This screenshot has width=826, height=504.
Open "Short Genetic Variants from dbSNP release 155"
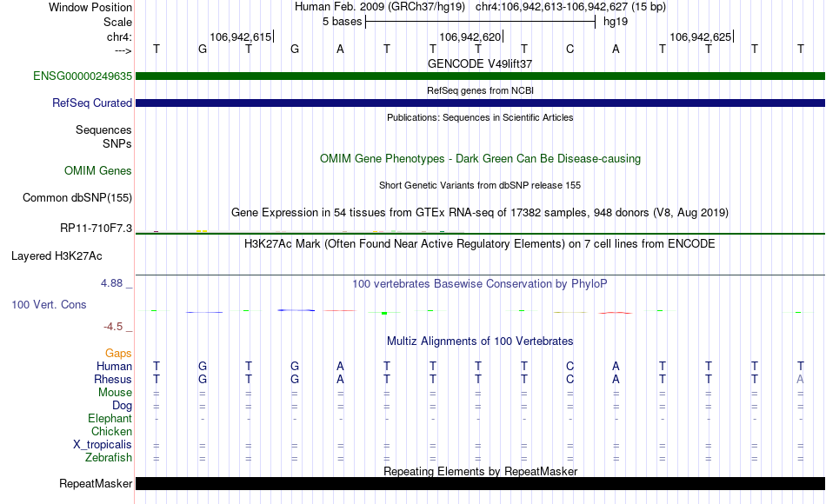[x=480, y=185]
